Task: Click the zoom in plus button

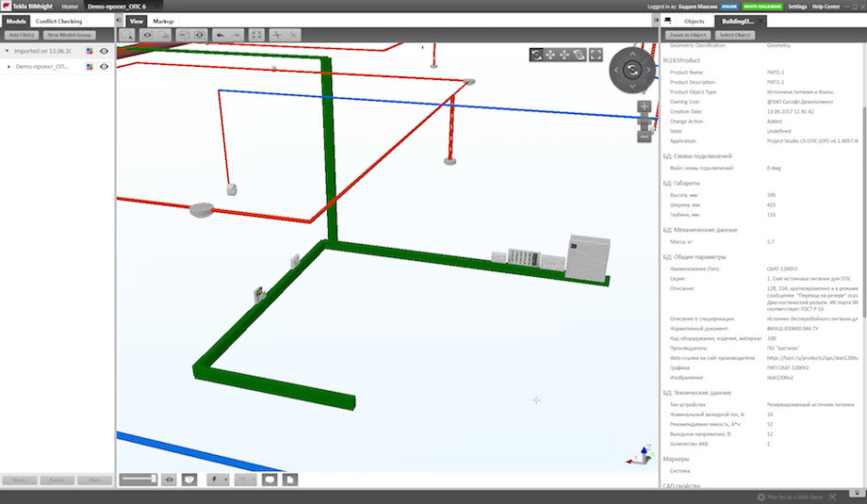Action: [644, 106]
